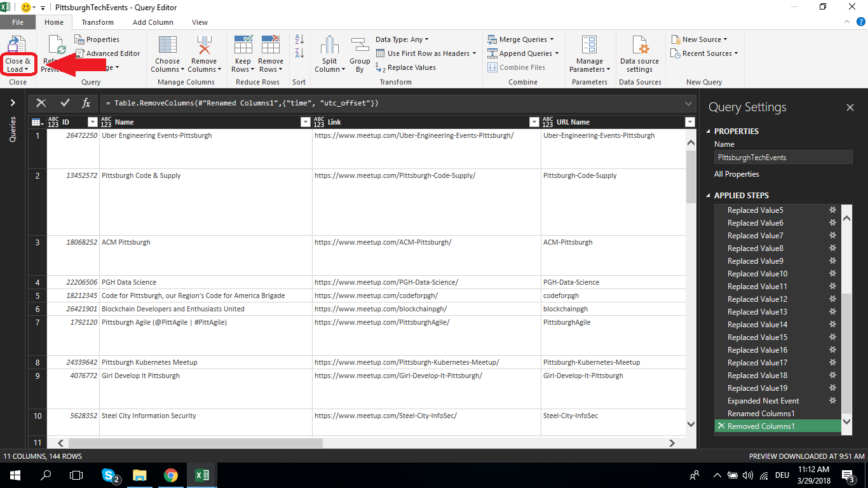Click the Split Column icon
The width and height of the screenshot is (868, 488).
329,45
